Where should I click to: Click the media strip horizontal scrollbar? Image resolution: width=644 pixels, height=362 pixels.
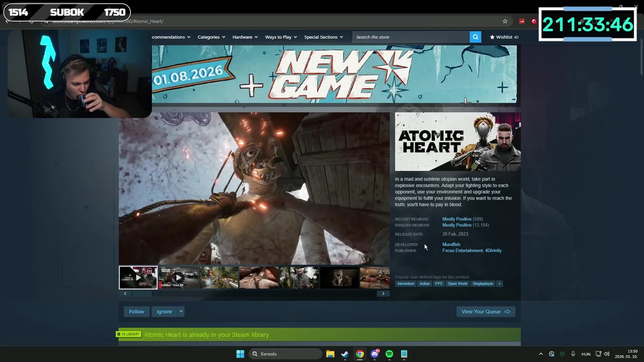click(254, 294)
